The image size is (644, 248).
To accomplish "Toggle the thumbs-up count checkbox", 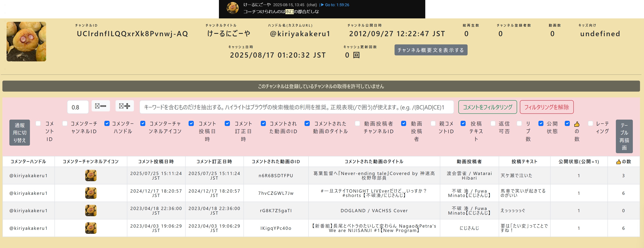I will tap(567, 123).
